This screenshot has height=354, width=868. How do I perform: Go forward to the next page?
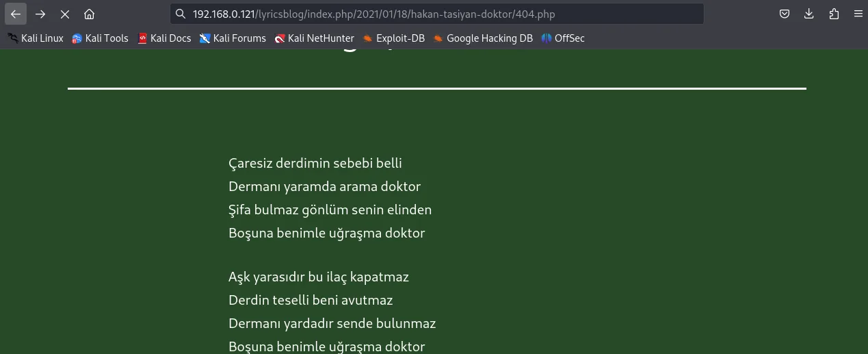pyautogui.click(x=40, y=14)
